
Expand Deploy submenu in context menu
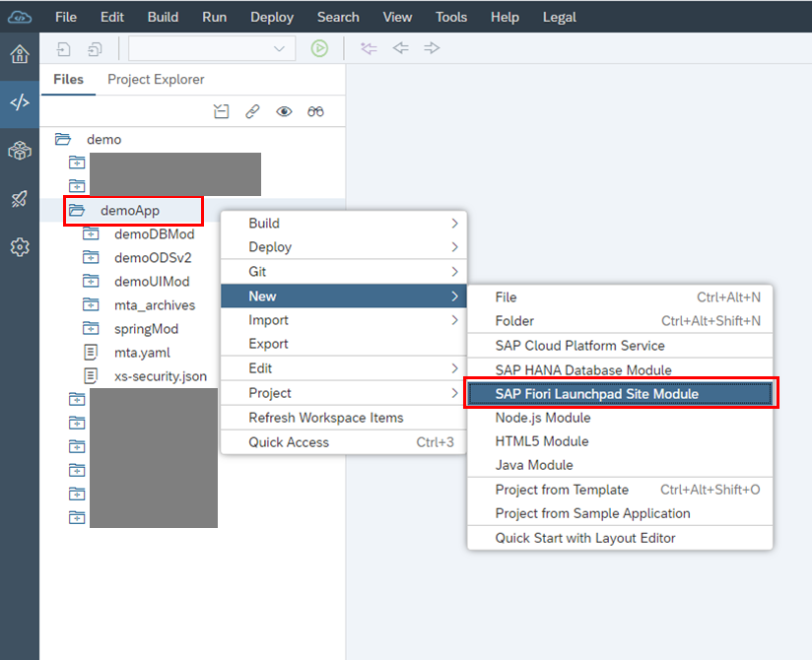point(344,247)
